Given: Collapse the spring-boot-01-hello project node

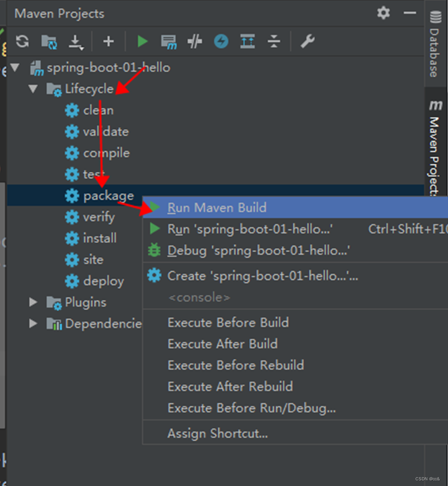Looking at the screenshot, I should [15, 68].
